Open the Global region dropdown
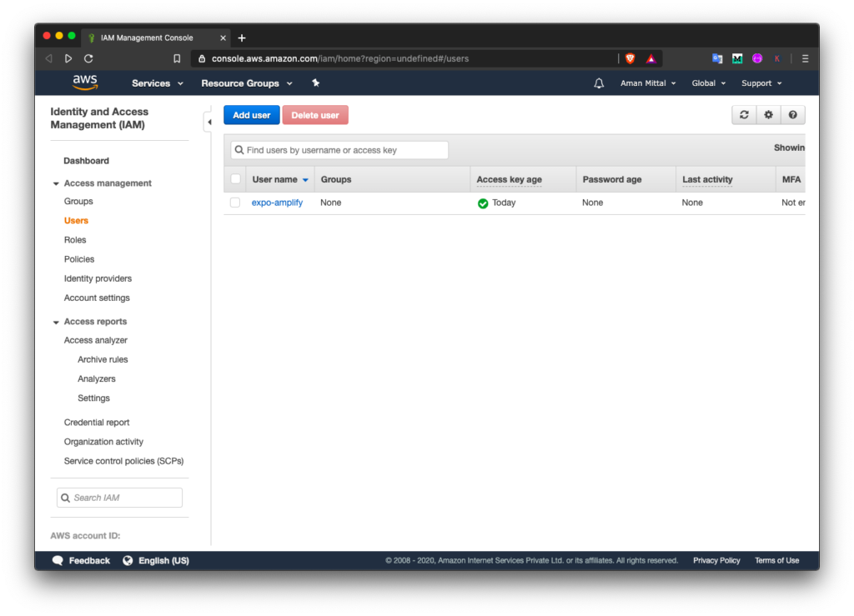The width and height of the screenshot is (854, 616). tap(708, 83)
